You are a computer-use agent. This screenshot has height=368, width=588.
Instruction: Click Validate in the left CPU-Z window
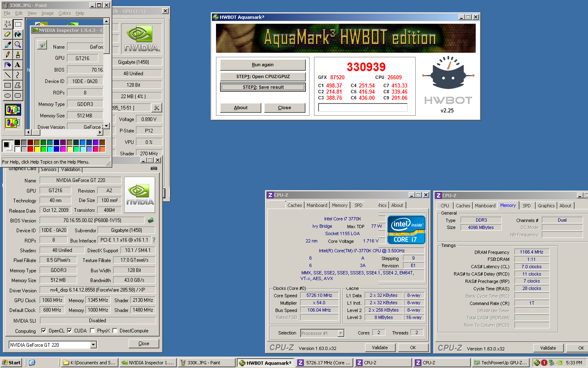[x=380, y=348]
